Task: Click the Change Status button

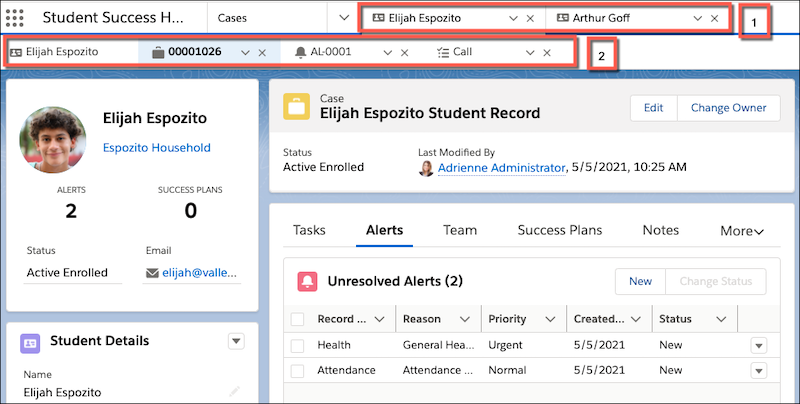Action: [716, 282]
